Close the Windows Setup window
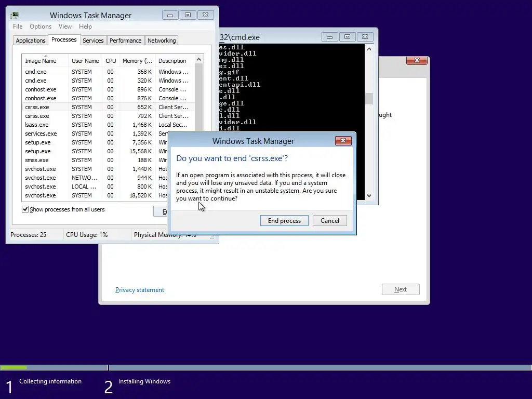Image resolution: width=532 pixels, height=399 pixels. [x=417, y=60]
